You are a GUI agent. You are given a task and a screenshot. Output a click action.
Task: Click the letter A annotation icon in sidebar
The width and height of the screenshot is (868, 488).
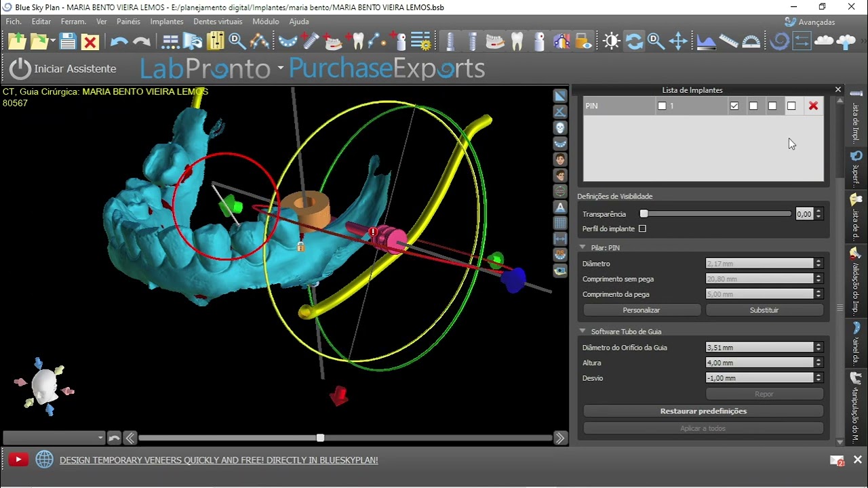coord(560,207)
